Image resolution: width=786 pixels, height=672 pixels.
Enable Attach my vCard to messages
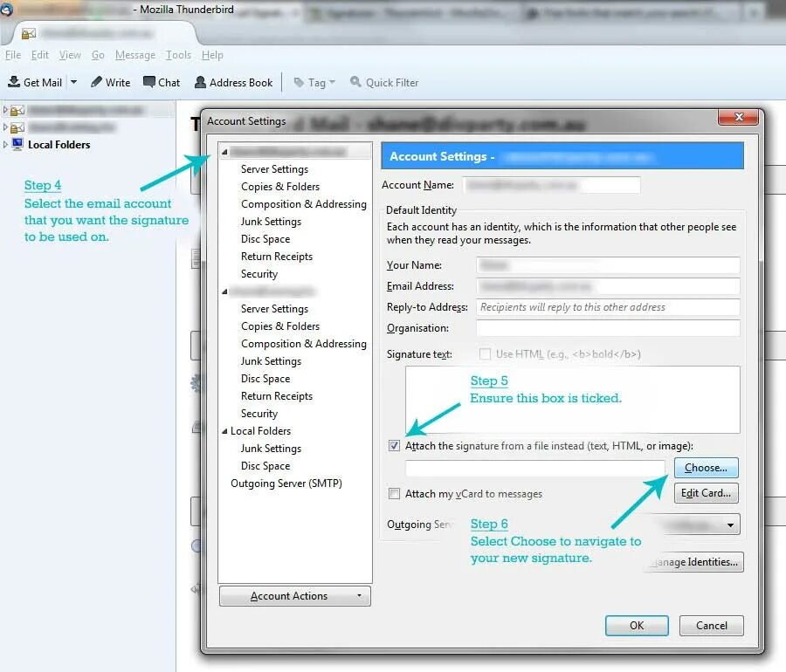pos(394,494)
